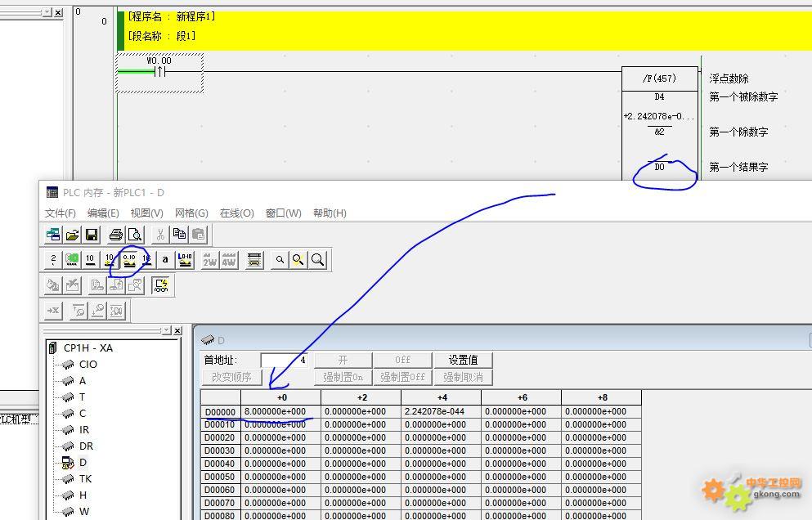This screenshot has width=812, height=520.
Task: Click the 首地址 input field
Action: point(285,360)
